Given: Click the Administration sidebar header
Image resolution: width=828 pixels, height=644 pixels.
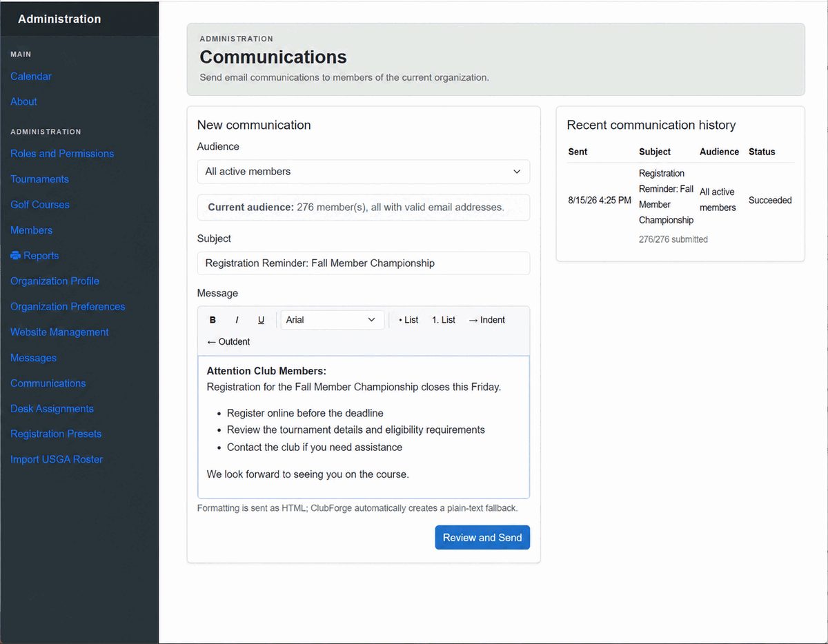Looking at the screenshot, I should click(x=59, y=19).
